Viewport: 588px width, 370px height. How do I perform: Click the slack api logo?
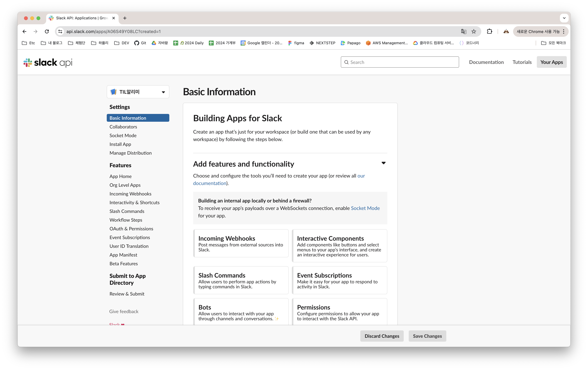(x=48, y=62)
